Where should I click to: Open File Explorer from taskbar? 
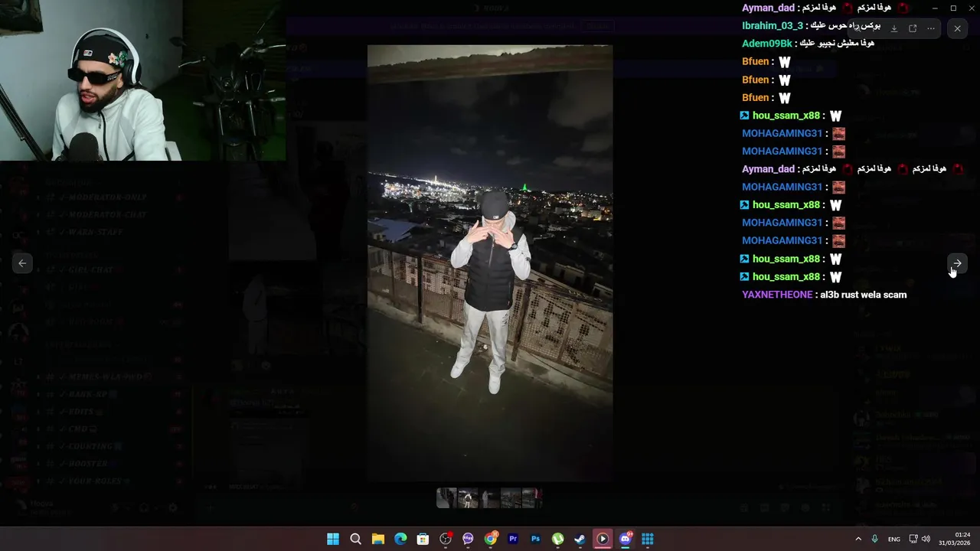coord(378,539)
